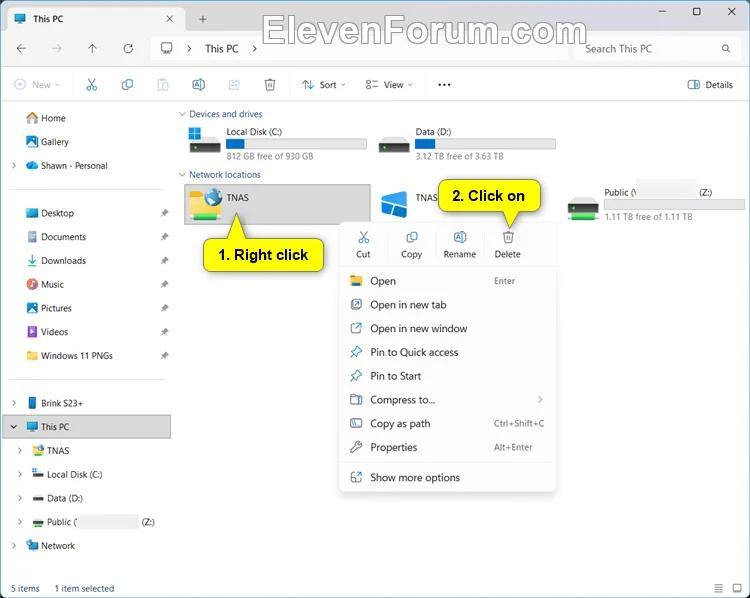The image size is (750, 598).
Task: Open the chevron after This PC in address bar
Action: pos(254,48)
